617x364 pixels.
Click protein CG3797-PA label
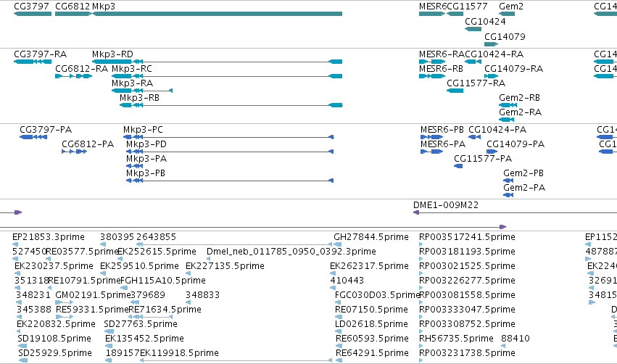click(x=46, y=130)
